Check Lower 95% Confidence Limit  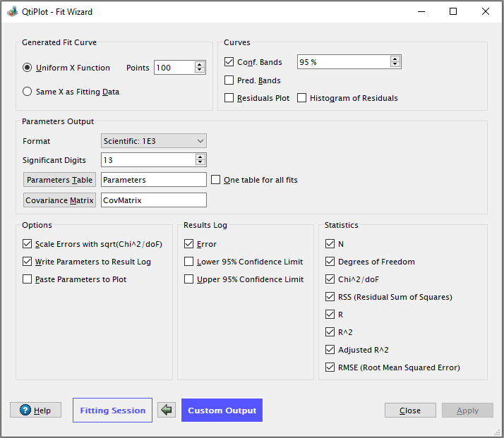click(x=189, y=262)
